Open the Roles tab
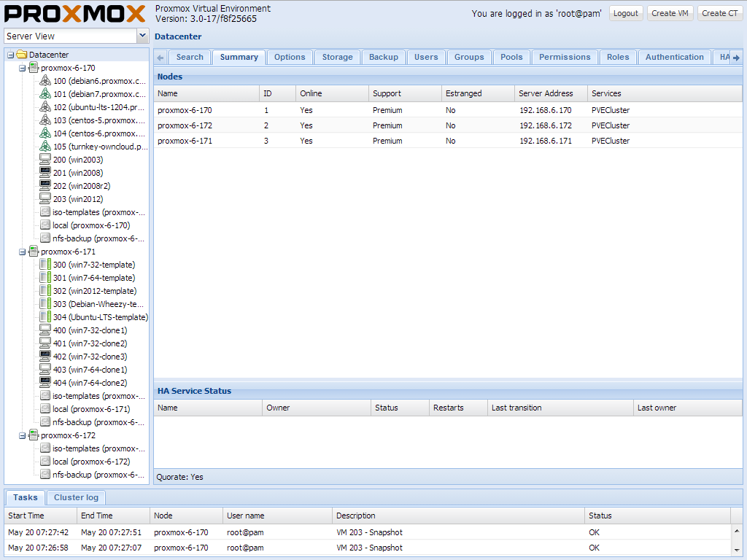This screenshot has height=560, width=747. coord(618,57)
